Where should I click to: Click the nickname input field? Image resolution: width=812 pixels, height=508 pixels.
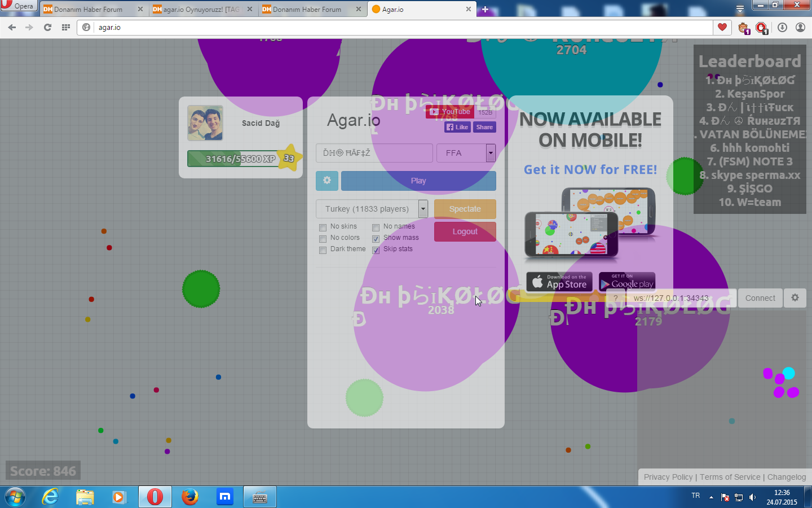coord(374,153)
